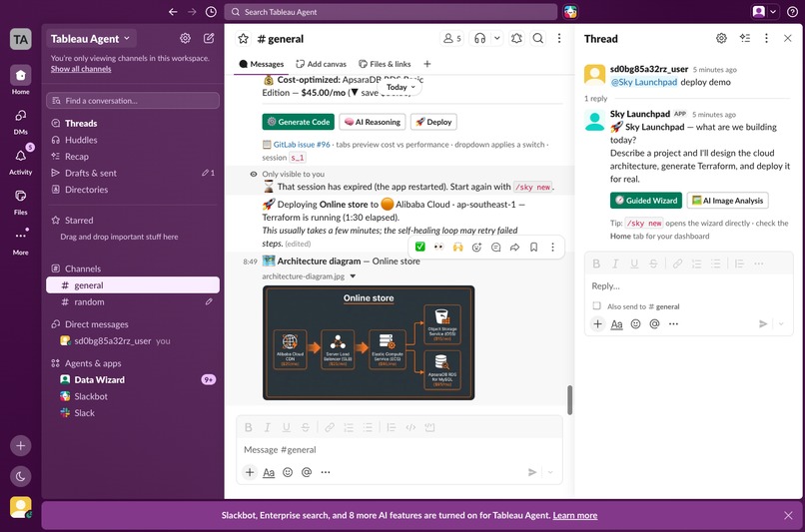The image size is (805, 532).
Task: Toggle strikethrough in the #general composer
Action: [x=306, y=427]
